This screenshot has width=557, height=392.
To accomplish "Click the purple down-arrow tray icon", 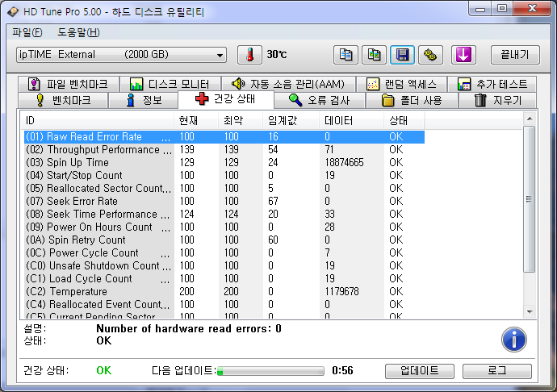I will (x=463, y=55).
